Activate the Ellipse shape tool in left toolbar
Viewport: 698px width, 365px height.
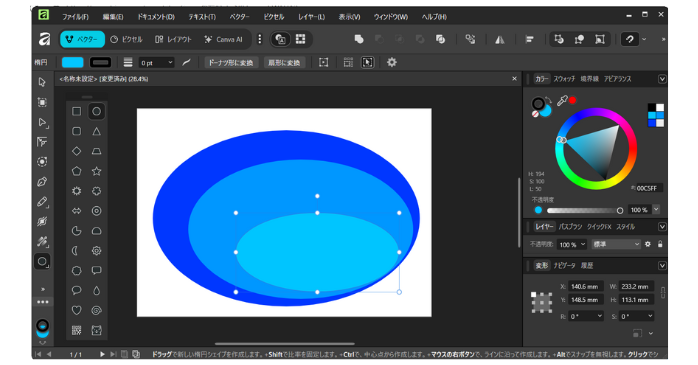42,261
